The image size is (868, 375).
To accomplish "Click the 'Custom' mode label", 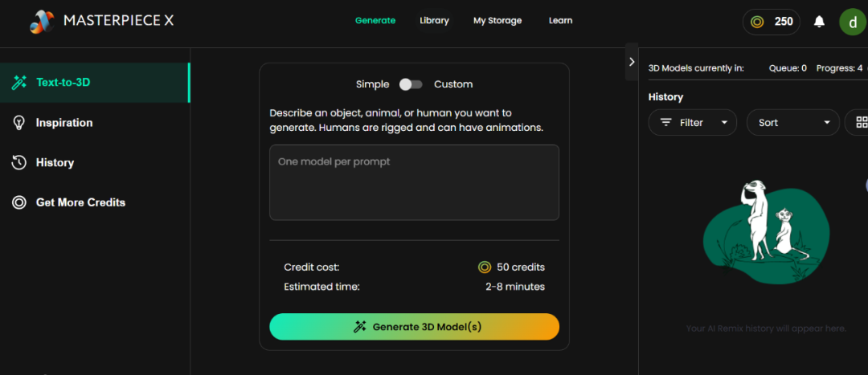I will point(453,84).
